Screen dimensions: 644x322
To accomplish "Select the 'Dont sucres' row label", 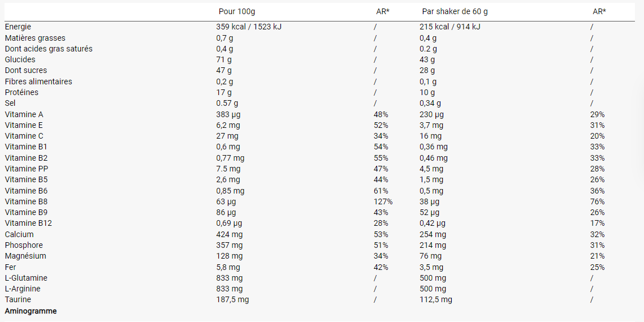I will 26,70.
